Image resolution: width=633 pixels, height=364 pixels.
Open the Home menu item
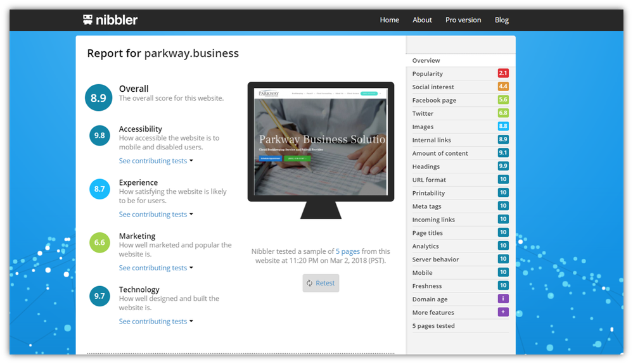pos(389,20)
